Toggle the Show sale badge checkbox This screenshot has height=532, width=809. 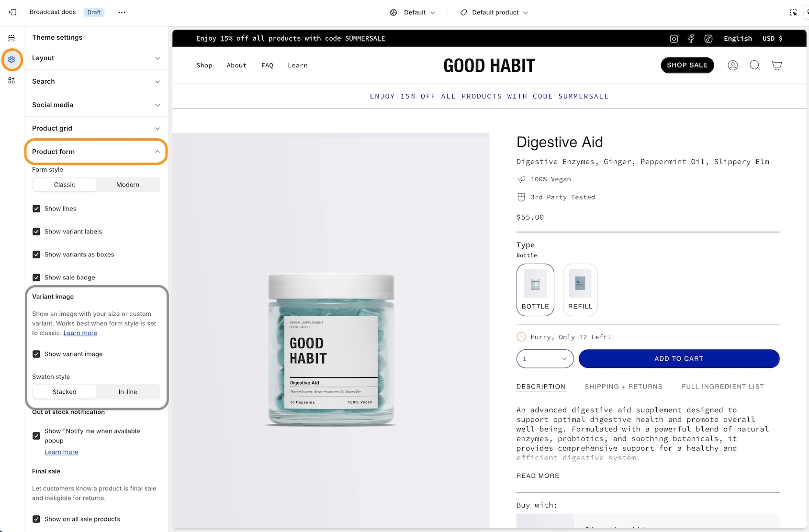[36, 277]
